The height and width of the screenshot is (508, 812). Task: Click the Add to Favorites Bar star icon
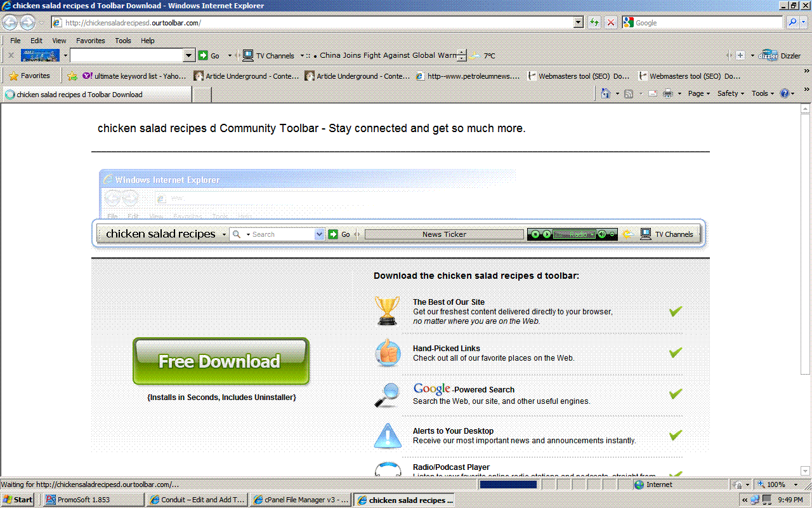click(x=72, y=76)
